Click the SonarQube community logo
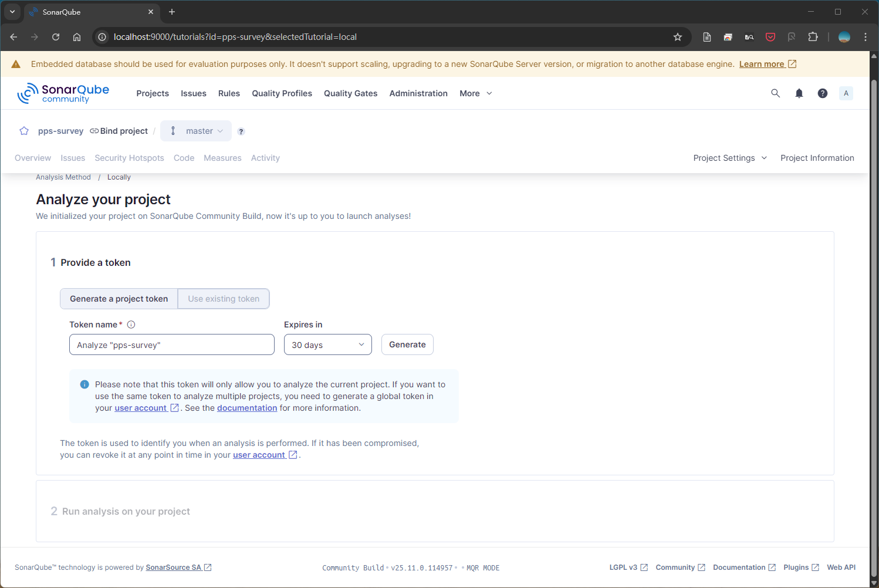This screenshot has width=879, height=588. point(63,93)
